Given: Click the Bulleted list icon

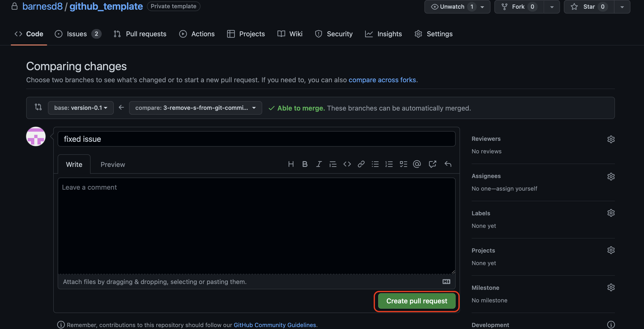Looking at the screenshot, I should pos(375,164).
